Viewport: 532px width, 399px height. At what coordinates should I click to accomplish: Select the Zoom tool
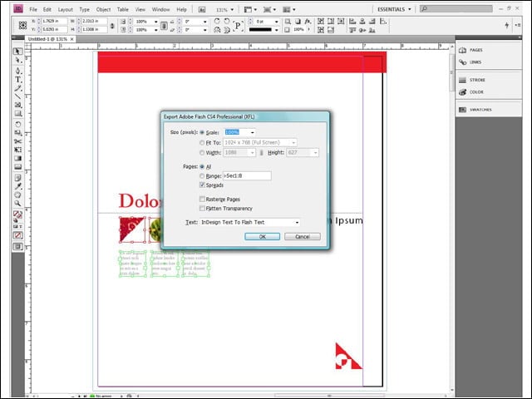(17, 203)
